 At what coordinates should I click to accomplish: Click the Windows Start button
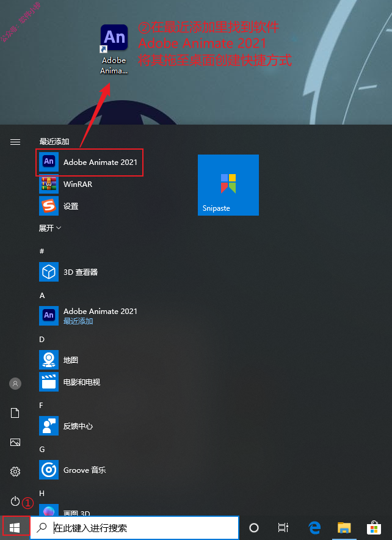pyautogui.click(x=15, y=527)
